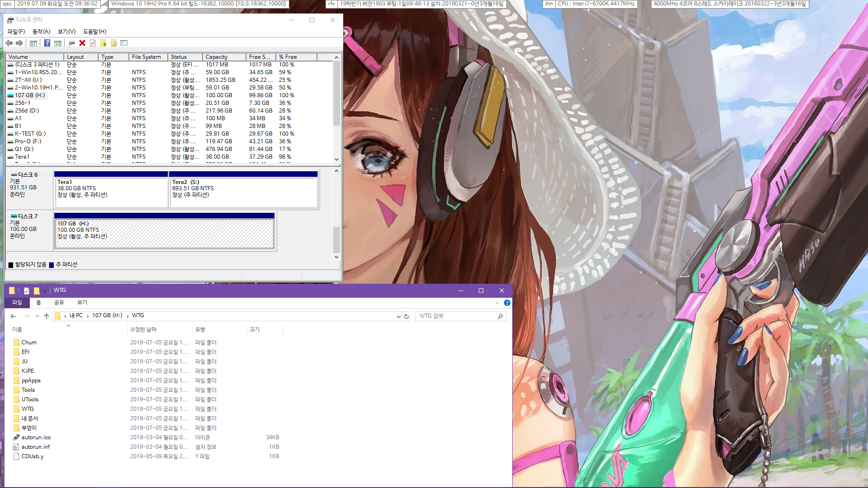This screenshot has width=868, height=488.
Task: Click the folder with magnifier search icon
Action: pos(114,43)
